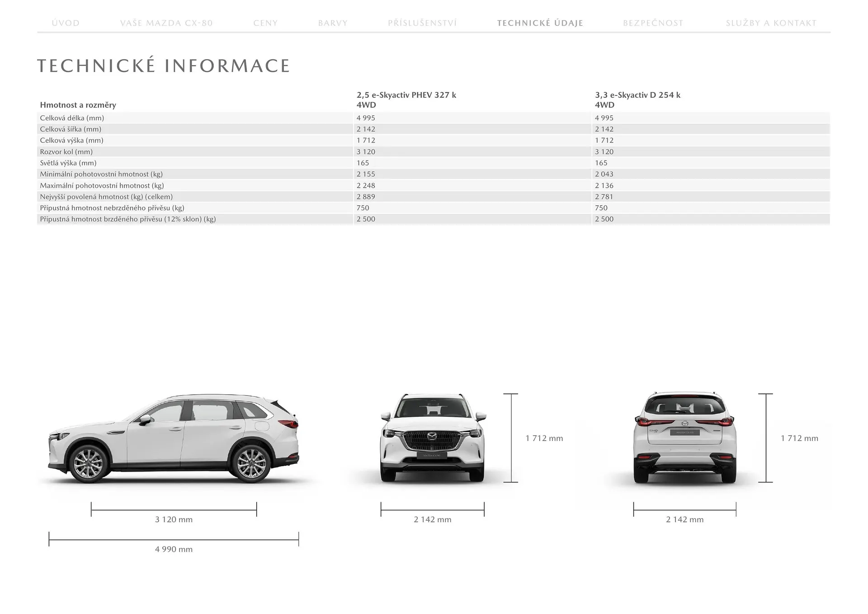Click the Rozvor kol (mm) row label
The width and height of the screenshot is (868, 614).
click(66, 152)
